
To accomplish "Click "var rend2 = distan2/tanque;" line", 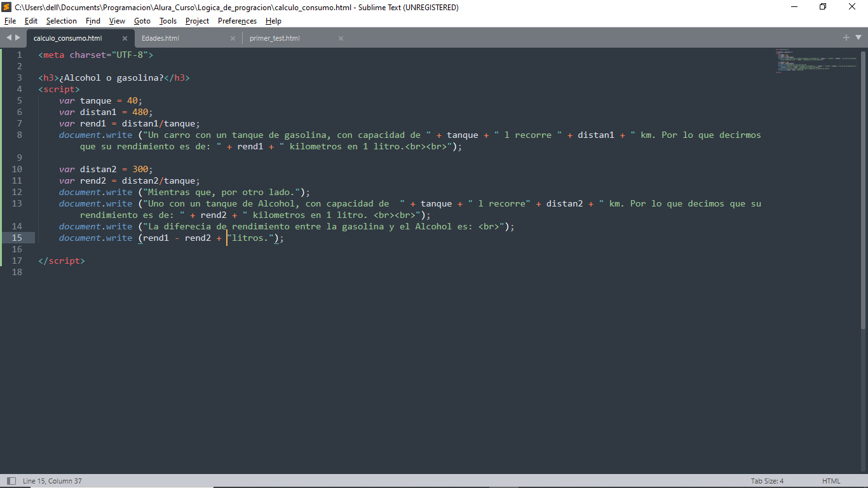I will (130, 180).
